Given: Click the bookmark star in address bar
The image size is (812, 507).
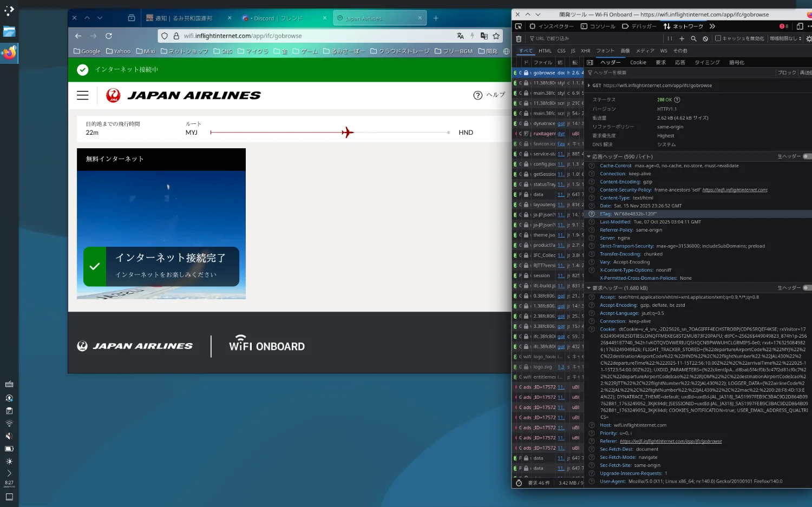Looking at the screenshot, I should click(x=496, y=36).
